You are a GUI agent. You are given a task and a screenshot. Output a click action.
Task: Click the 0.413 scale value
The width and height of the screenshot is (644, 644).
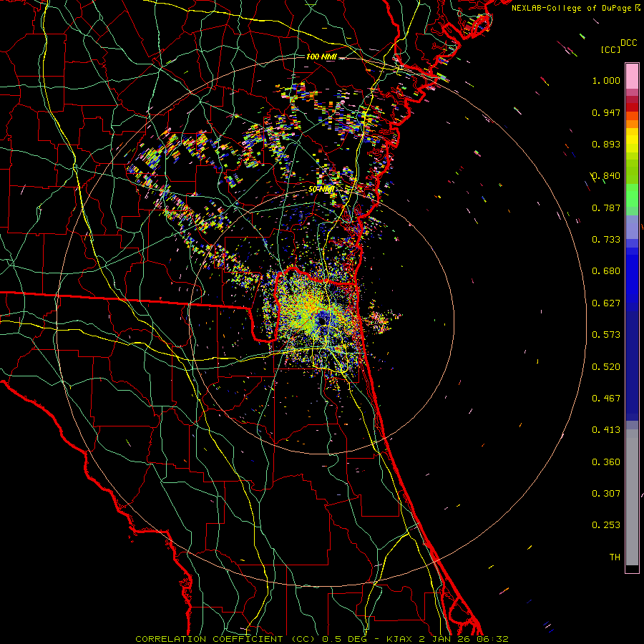[x=606, y=430]
